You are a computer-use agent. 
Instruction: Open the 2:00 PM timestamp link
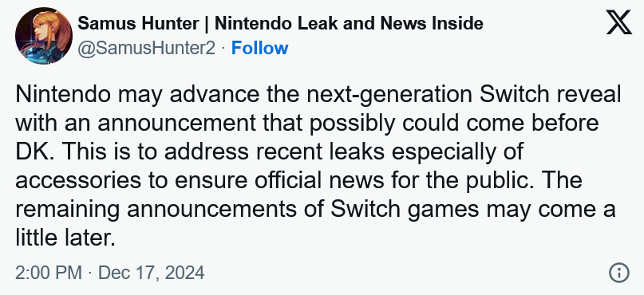pos(49,273)
